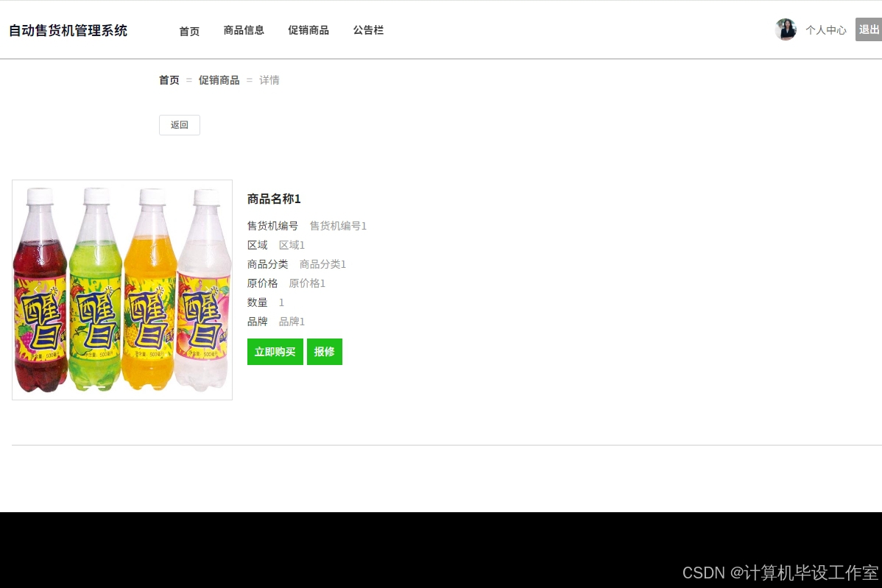Image resolution: width=882 pixels, height=588 pixels.
Task: Click the 售货机编号1 value
Action: pos(338,226)
